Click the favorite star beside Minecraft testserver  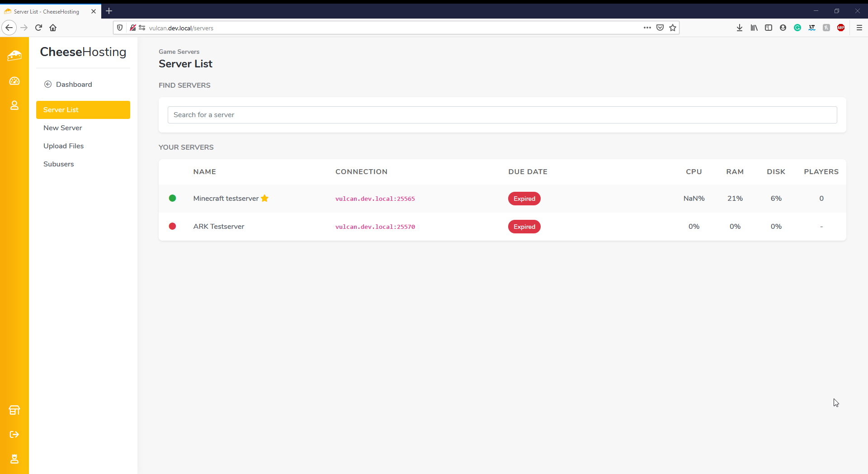click(x=265, y=198)
